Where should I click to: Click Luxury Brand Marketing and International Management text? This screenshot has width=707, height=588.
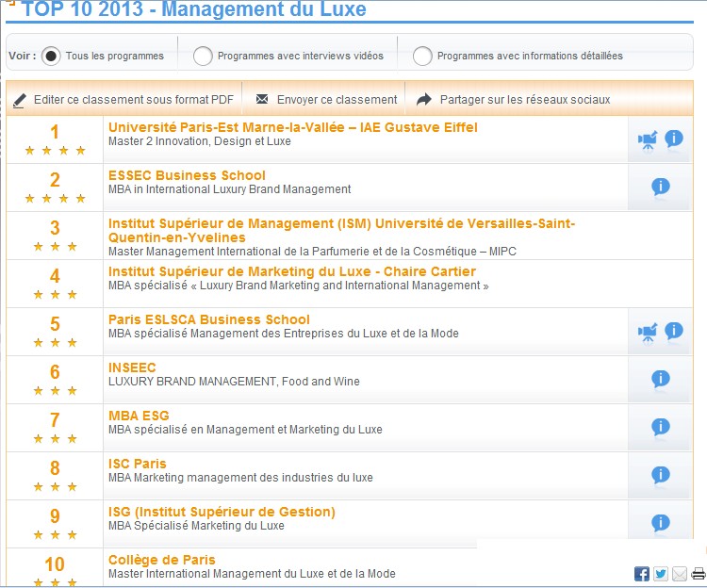tap(299, 286)
